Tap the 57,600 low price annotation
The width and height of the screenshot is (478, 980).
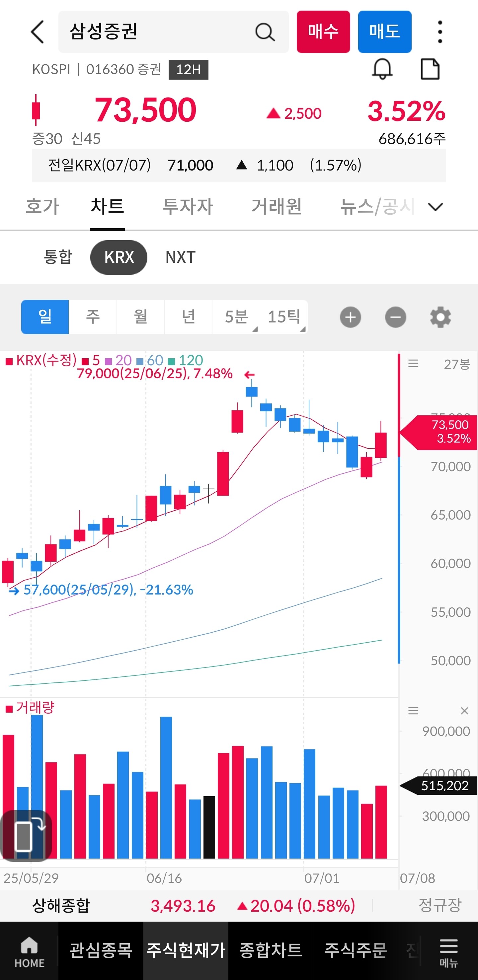pos(108,590)
